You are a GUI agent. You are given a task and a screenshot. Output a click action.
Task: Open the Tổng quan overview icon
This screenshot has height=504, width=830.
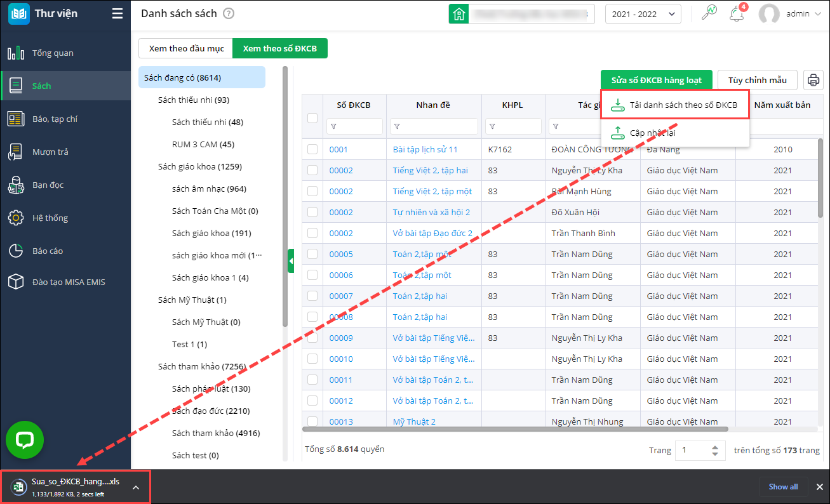pyautogui.click(x=16, y=53)
